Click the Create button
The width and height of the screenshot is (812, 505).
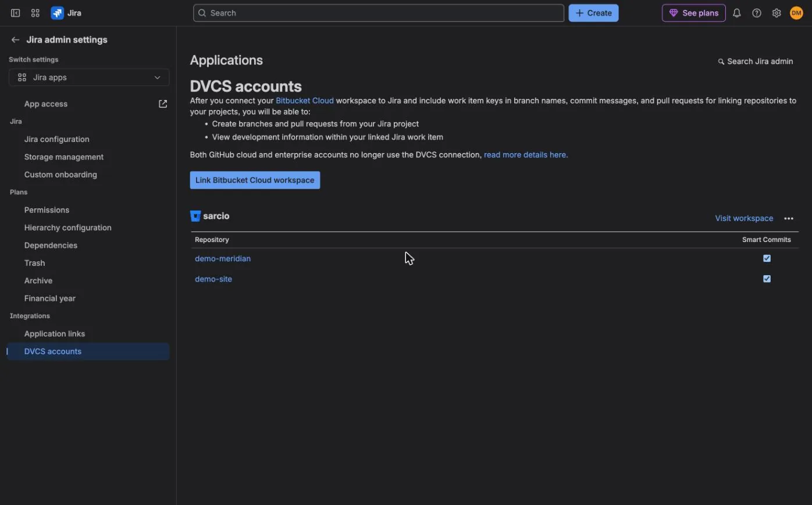(x=593, y=13)
